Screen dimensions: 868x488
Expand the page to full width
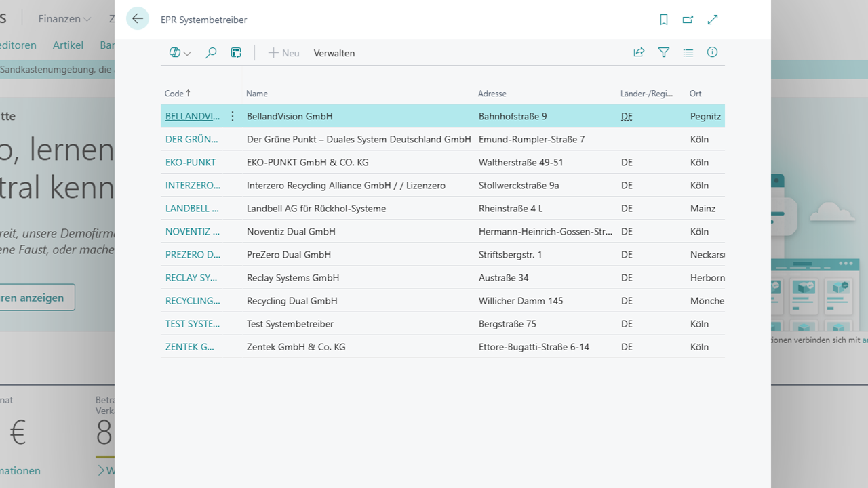point(713,20)
